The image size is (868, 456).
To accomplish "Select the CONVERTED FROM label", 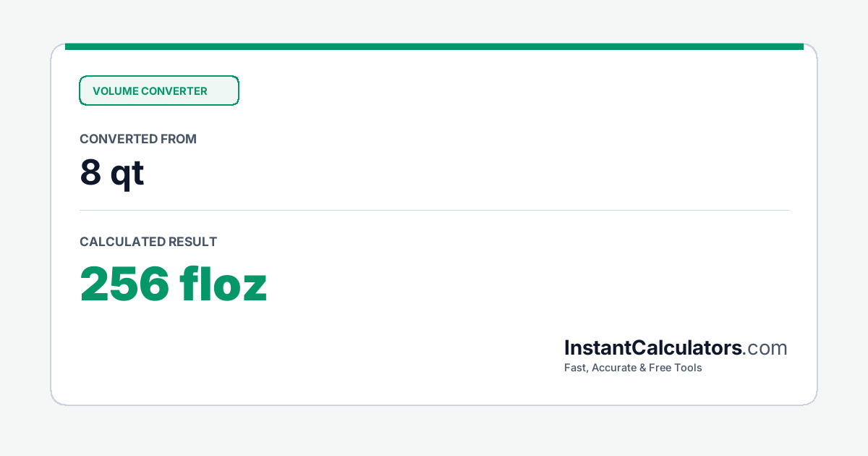I will (138, 139).
